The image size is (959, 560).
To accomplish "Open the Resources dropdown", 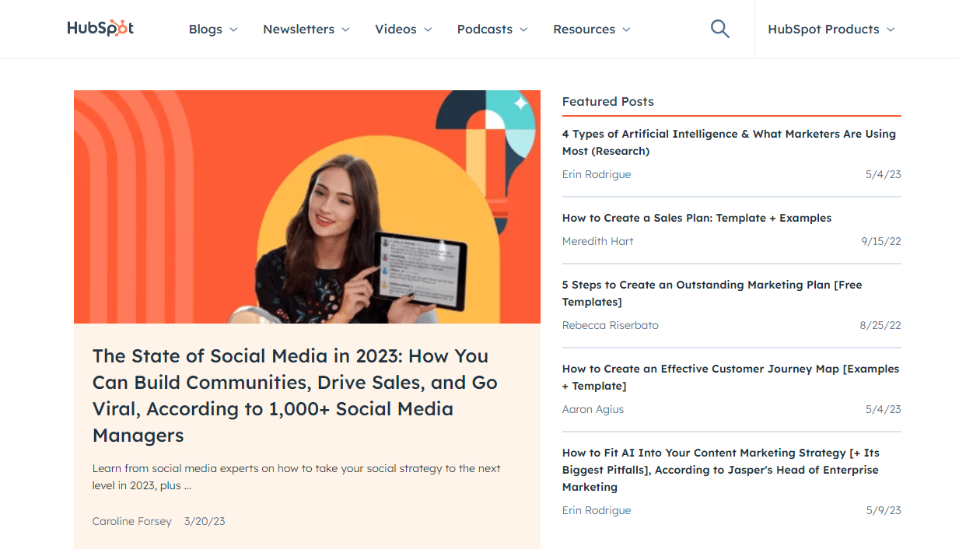I will [x=591, y=29].
